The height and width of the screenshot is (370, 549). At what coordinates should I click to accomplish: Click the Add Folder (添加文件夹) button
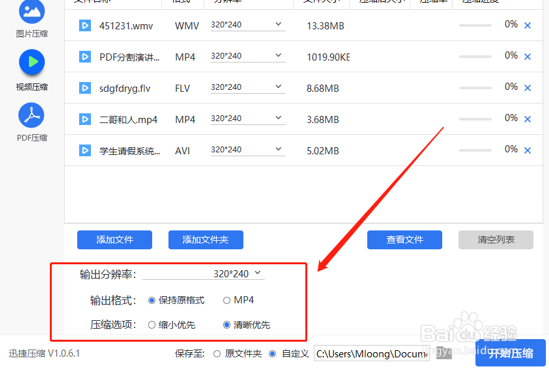(x=206, y=240)
